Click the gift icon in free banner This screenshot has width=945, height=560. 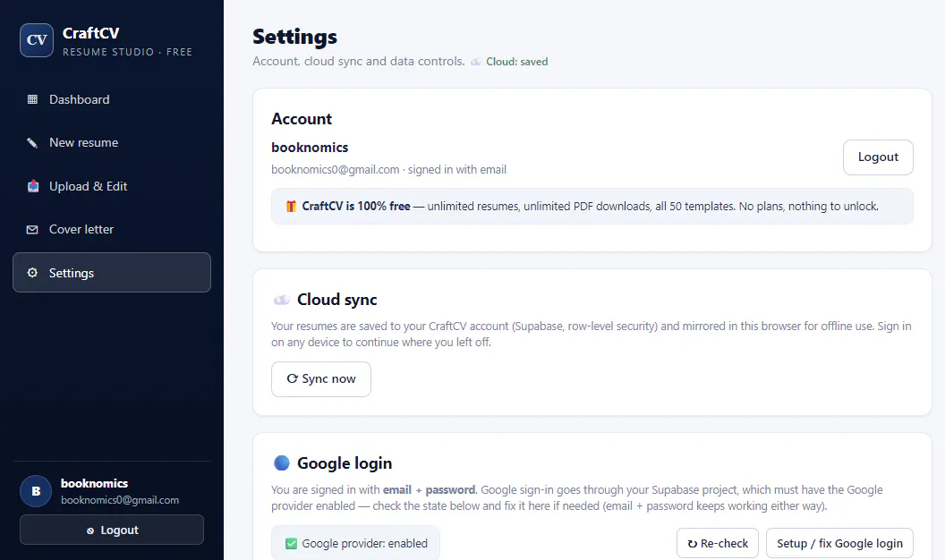[291, 206]
